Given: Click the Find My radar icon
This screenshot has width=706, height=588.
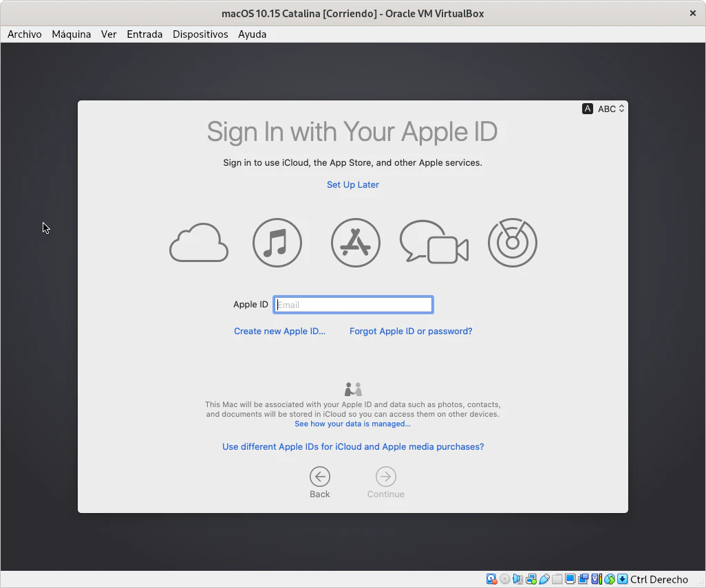Looking at the screenshot, I should 513,243.
